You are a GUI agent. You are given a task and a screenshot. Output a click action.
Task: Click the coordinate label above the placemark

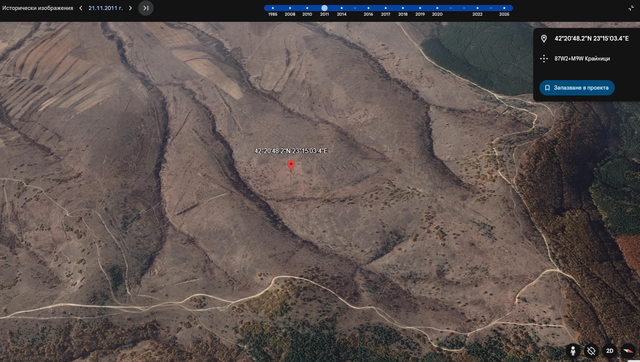[x=291, y=151]
